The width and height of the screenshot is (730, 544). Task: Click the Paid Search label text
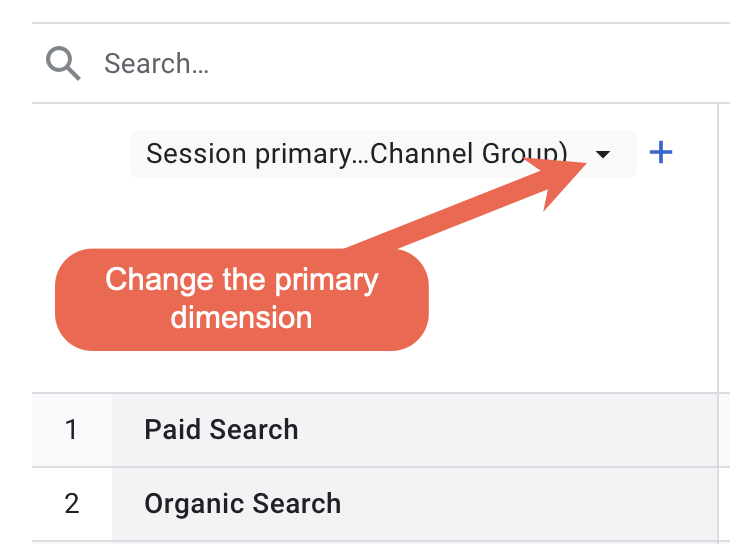(221, 429)
